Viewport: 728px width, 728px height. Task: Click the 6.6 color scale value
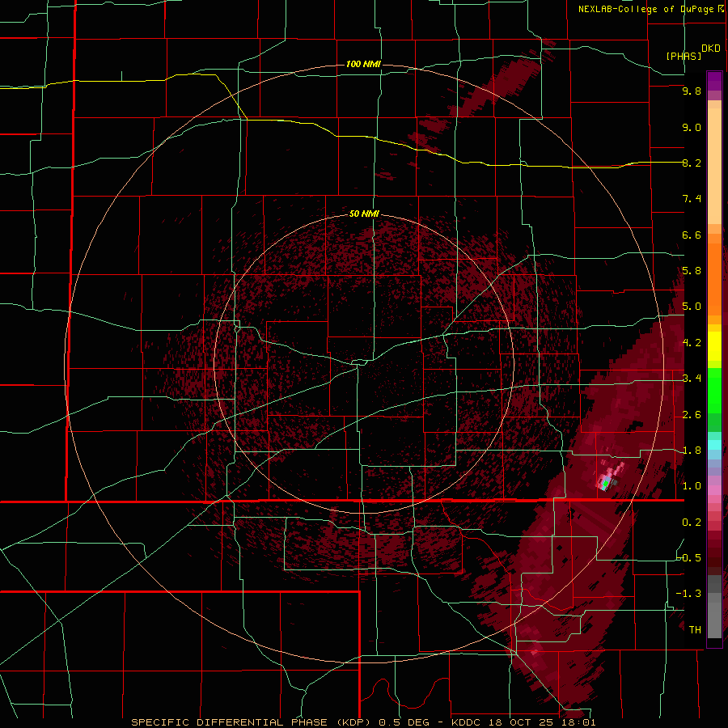pos(692,235)
